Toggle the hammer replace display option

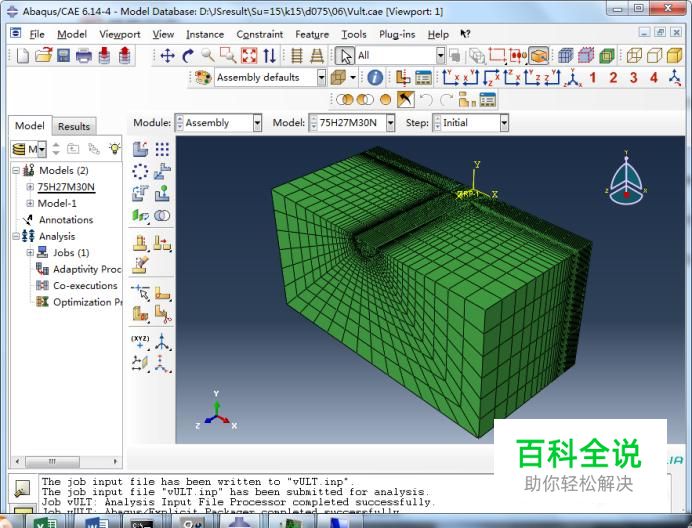(406, 100)
